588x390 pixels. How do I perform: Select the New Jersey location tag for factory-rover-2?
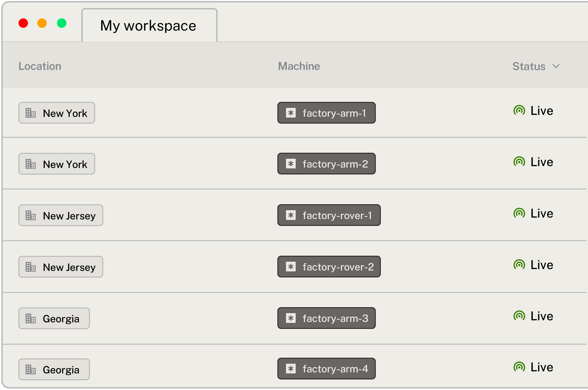(61, 267)
